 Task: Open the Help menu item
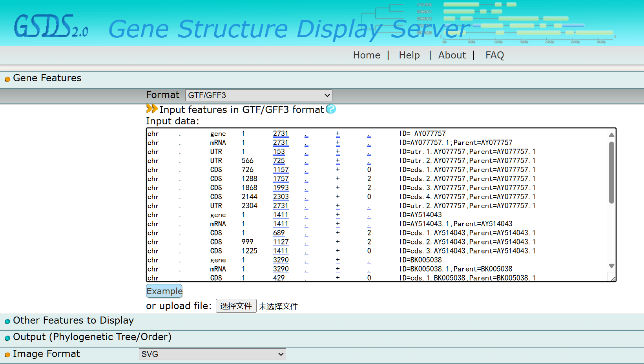(x=409, y=55)
